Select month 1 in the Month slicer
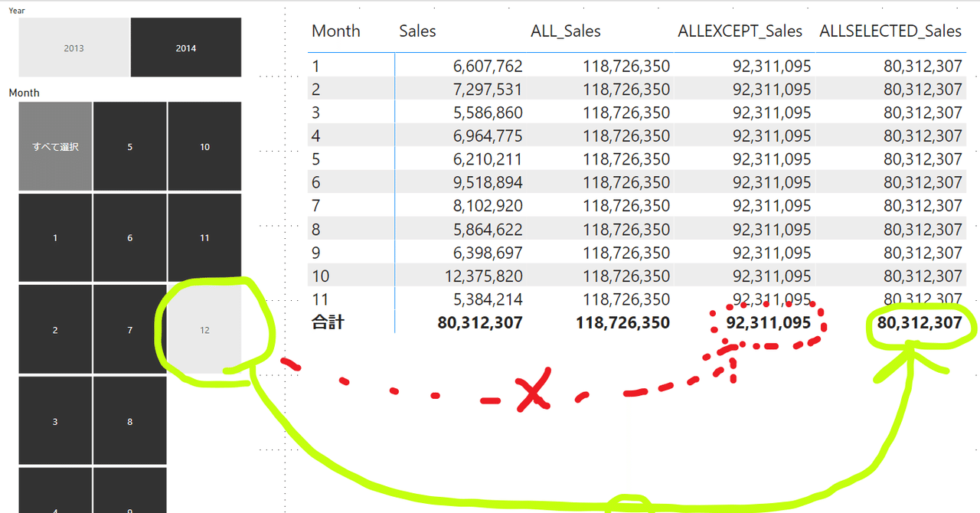The image size is (980, 513). coord(54,237)
